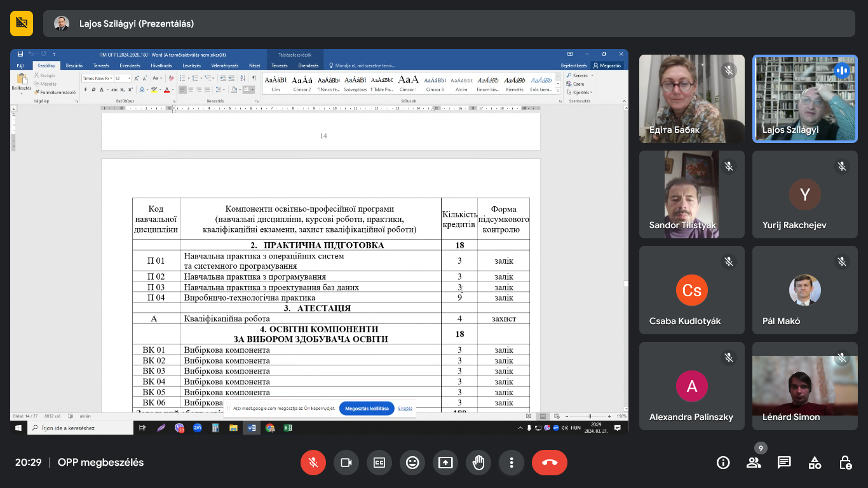Open the emoji reactions picker
Image resolution: width=868 pixels, height=488 pixels.
(412, 463)
